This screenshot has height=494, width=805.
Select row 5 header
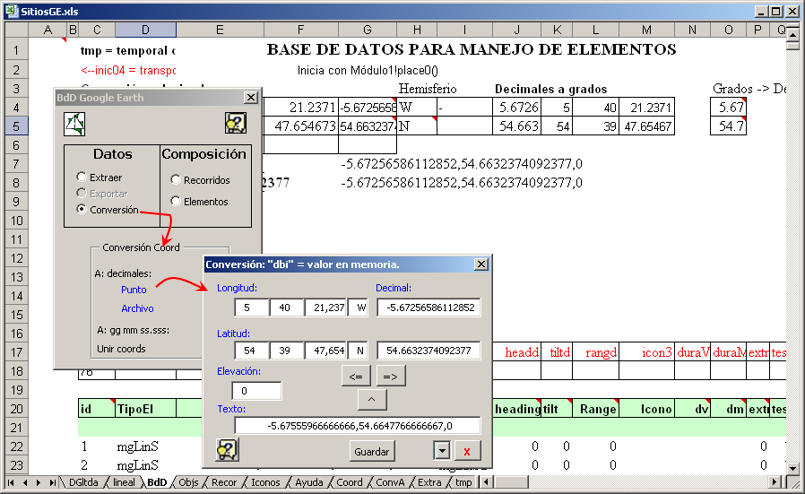coord(16,126)
